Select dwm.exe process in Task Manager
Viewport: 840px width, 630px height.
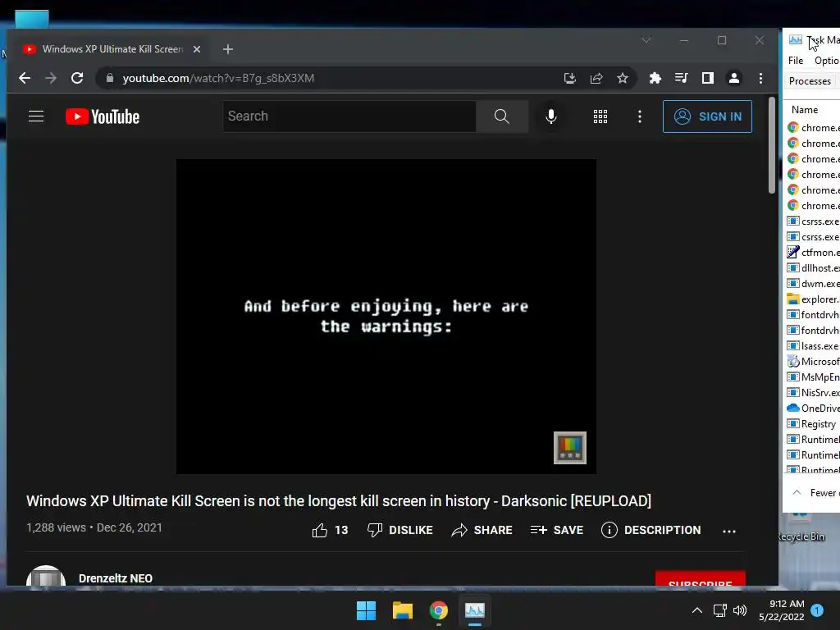coord(813,283)
